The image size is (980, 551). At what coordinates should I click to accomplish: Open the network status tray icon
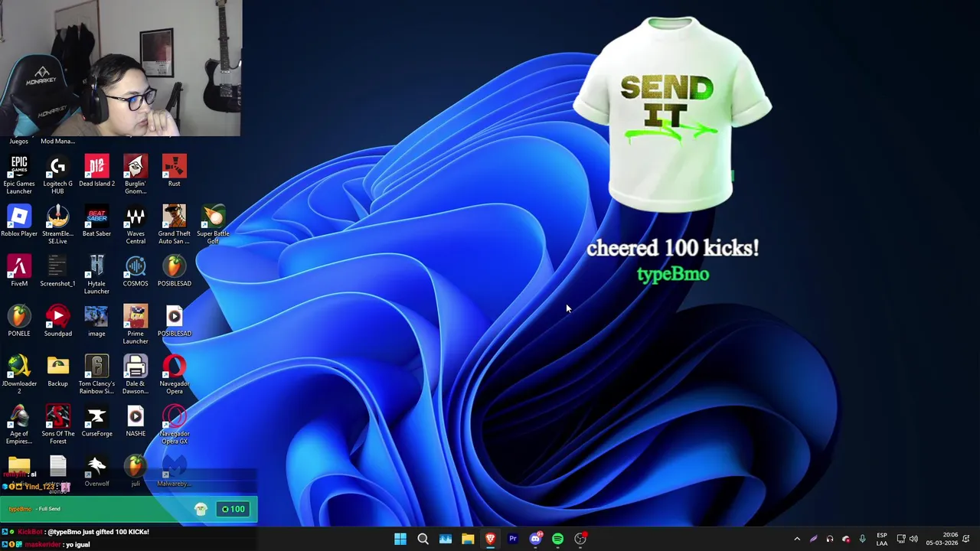[x=901, y=539]
